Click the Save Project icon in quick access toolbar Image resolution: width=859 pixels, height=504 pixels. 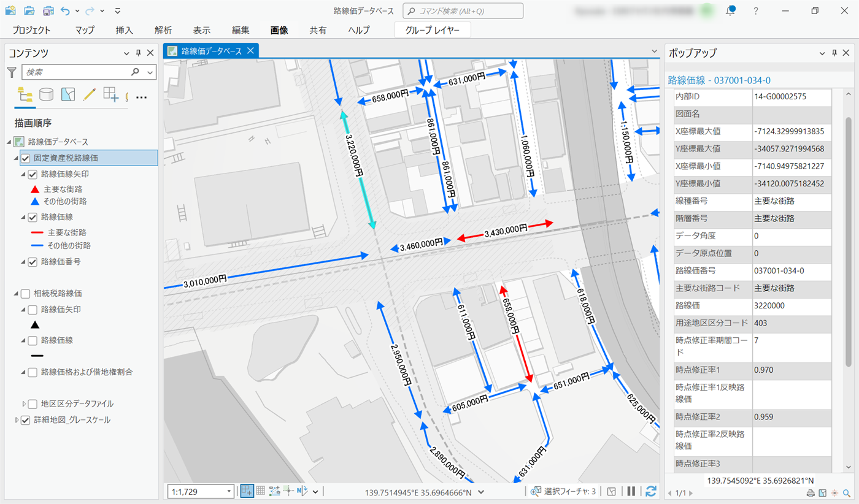coord(48,10)
